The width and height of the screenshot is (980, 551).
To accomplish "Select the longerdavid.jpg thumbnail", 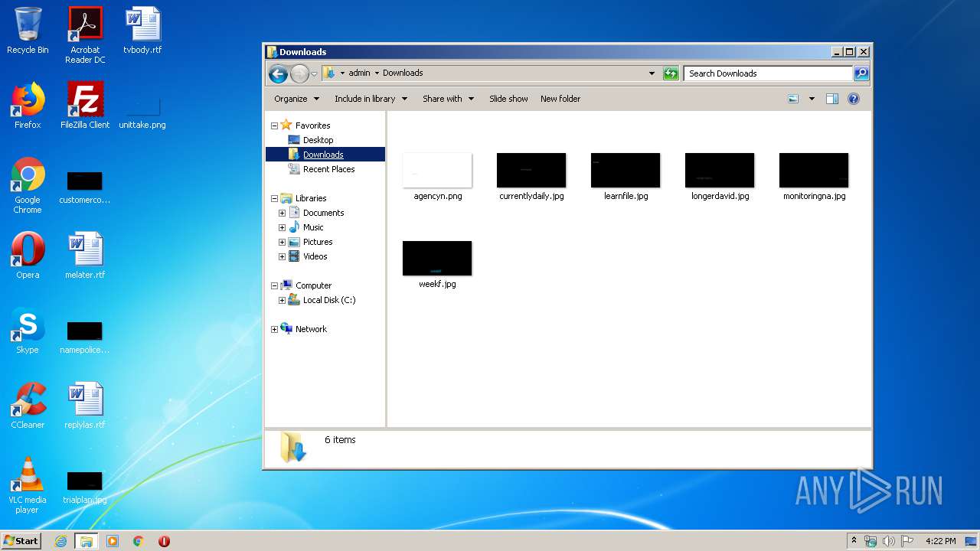I will pos(720,170).
